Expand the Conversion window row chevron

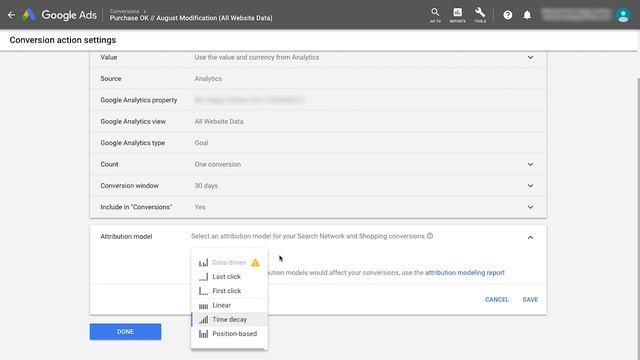point(530,186)
